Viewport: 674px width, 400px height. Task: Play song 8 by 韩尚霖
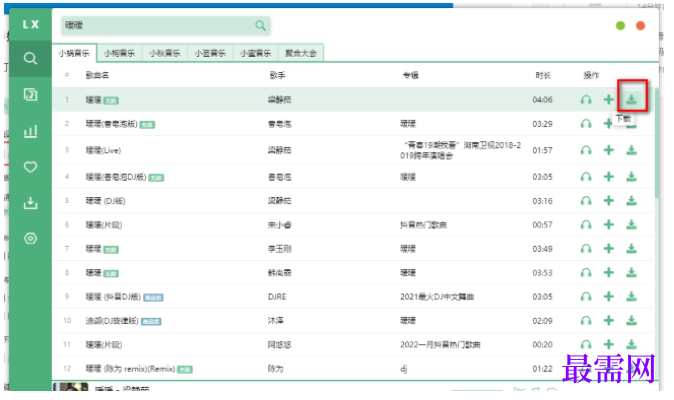click(586, 272)
